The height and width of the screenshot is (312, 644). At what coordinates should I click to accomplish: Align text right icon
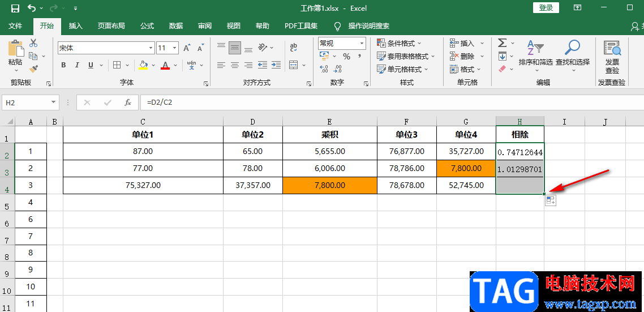248,65
